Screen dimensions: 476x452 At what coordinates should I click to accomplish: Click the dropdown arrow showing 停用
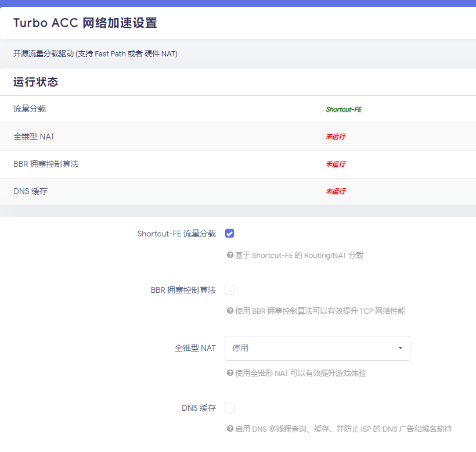click(x=400, y=348)
